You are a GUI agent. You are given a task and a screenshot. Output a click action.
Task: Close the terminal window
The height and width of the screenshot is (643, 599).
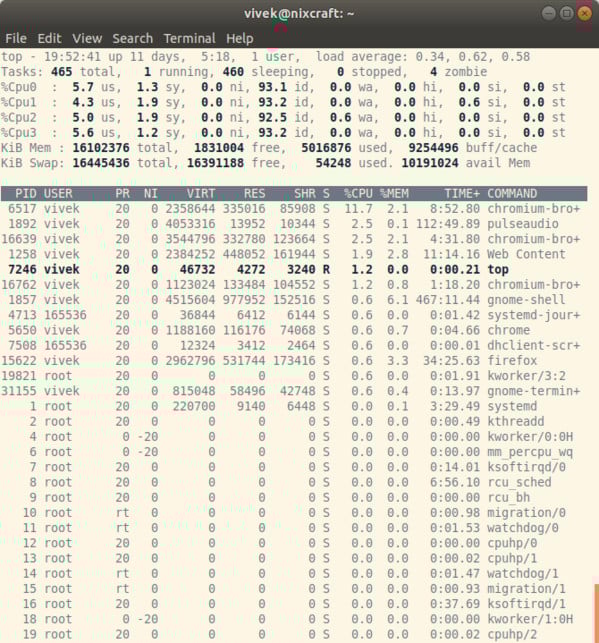[x=584, y=14]
